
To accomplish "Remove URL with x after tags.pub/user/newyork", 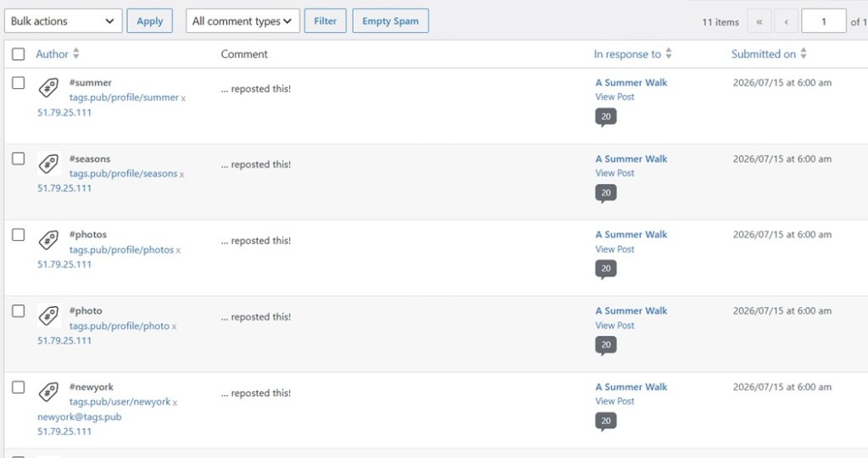I will coord(175,403).
